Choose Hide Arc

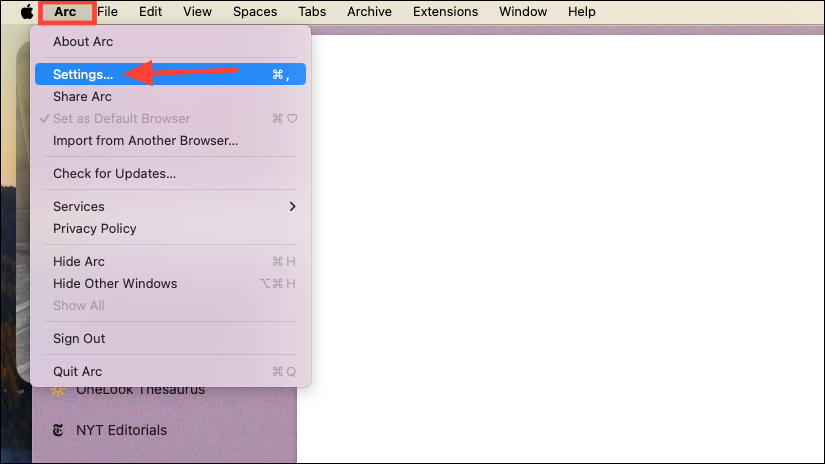tap(170, 261)
